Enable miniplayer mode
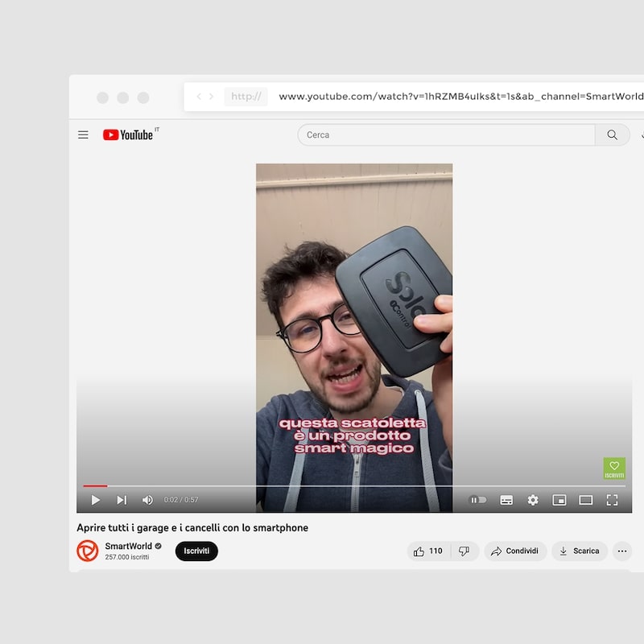Image resolution: width=644 pixels, height=644 pixels. pyautogui.click(x=559, y=500)
